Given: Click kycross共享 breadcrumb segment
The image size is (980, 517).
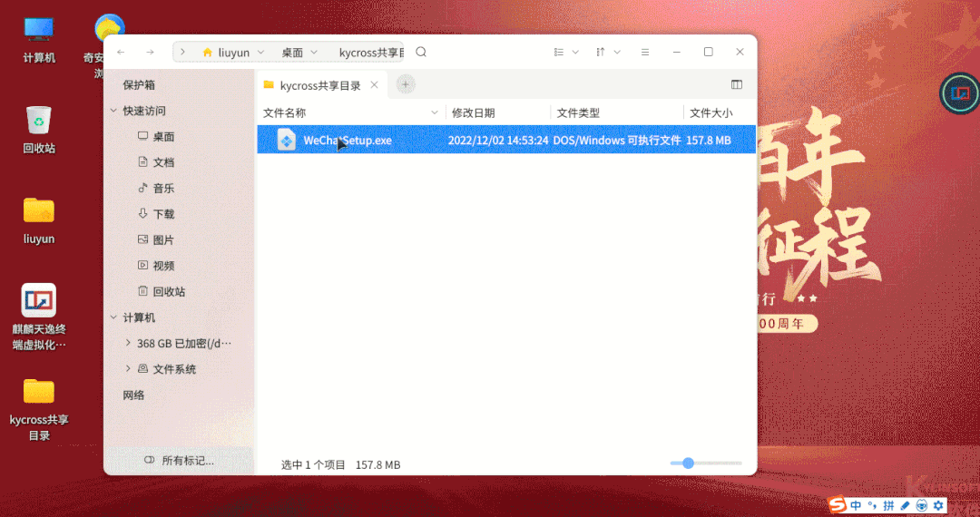Looking at the screenshot, I should click(371, 53).
